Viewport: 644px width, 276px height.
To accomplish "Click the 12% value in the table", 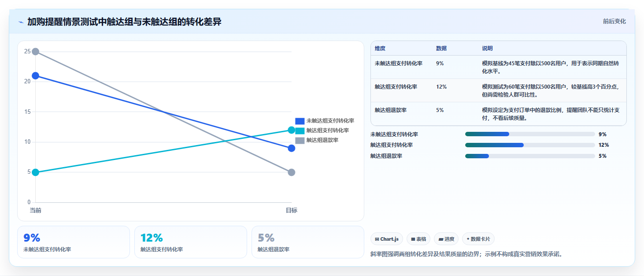I will coord(441,87).
